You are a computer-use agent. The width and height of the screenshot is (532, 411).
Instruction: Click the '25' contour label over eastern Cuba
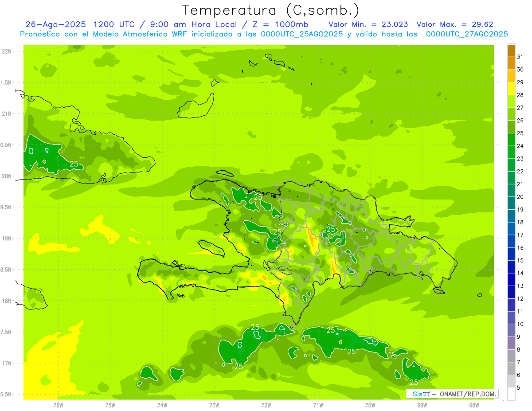pos(74,164)
